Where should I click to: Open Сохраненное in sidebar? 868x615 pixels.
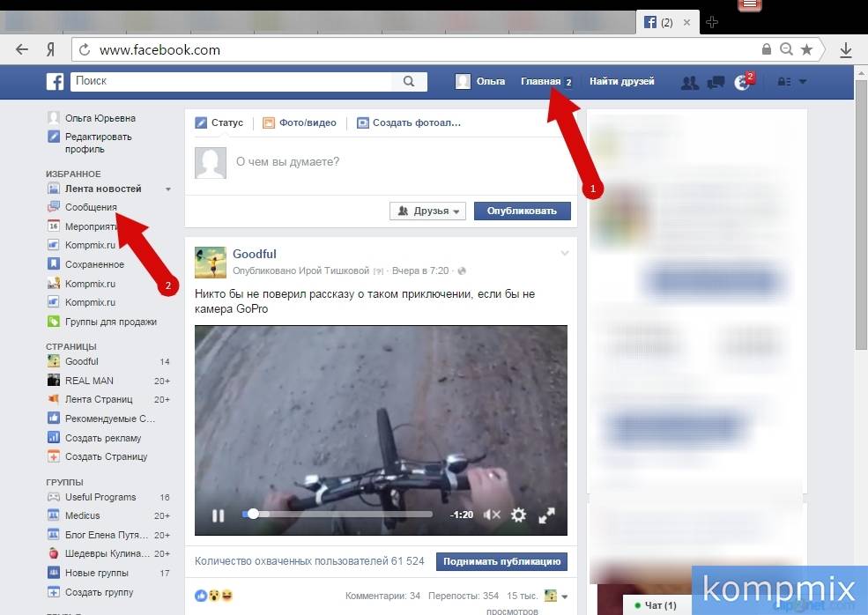coord(85,264)
